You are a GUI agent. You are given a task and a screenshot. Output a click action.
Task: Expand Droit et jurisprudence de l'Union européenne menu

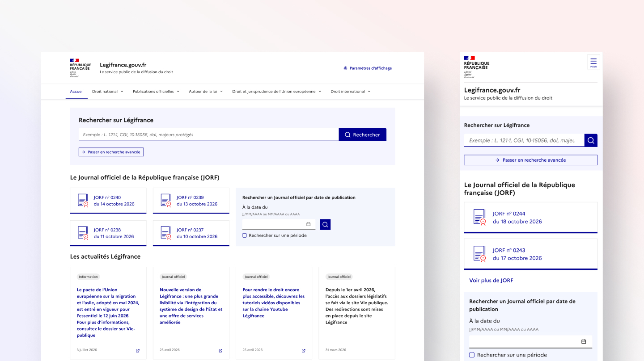277,91
